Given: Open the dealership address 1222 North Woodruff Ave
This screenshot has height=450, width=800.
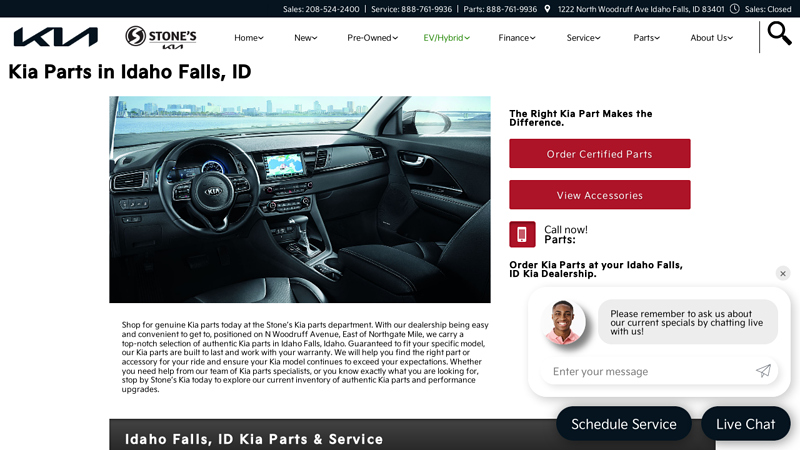Looking at the screenshot, I should [x=641, y=9].
